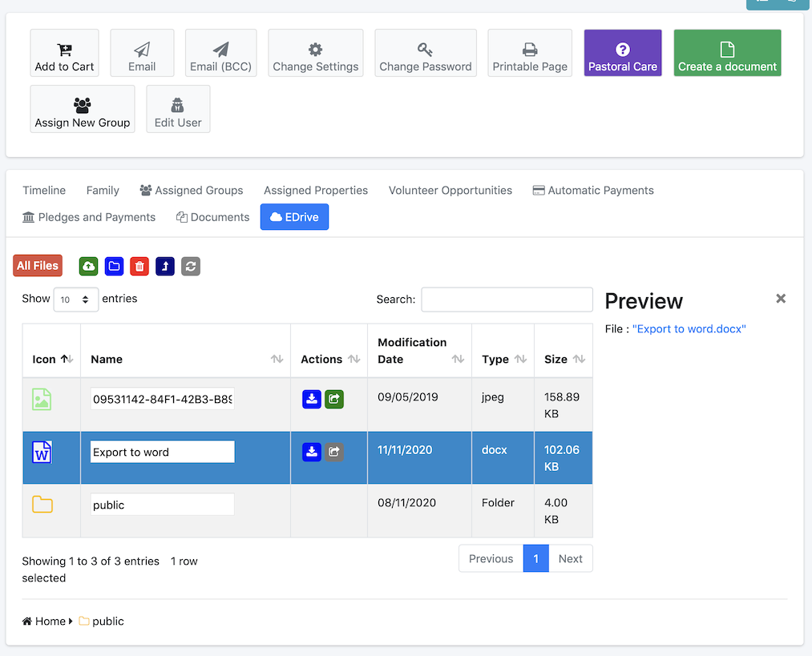Screen dimensions: 812x656
Task: Click public folder in breadcrumb
Action: coord(102,621)
